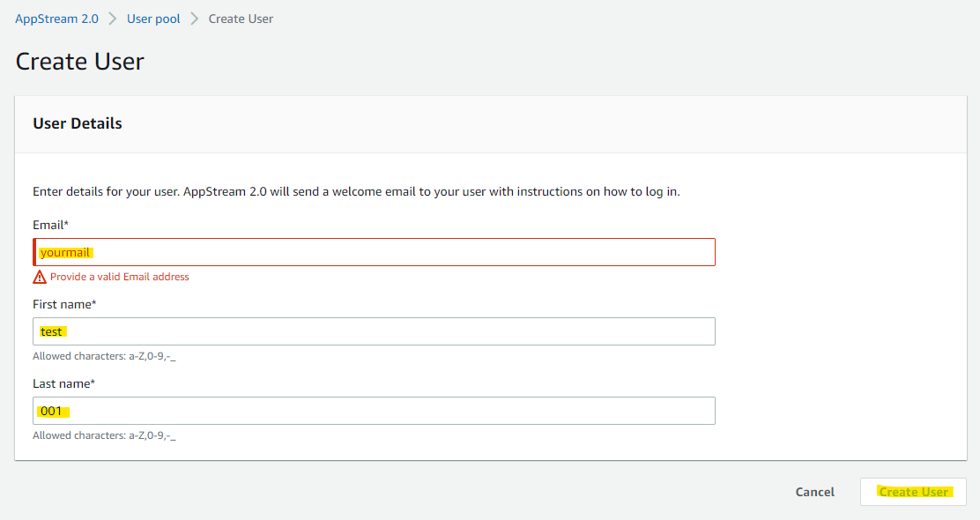Viewport: 980px width, 520px height.
Task: Click the Create User breadcrumb item
Action: click(x=241, y=19)
